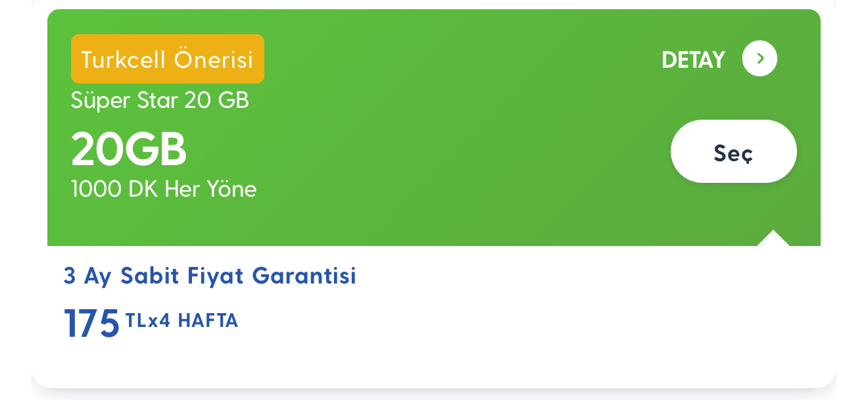This screenshot has height=400, width=868.
Task: Click the large 20GB data amount
Action: [x=129, y=149]
